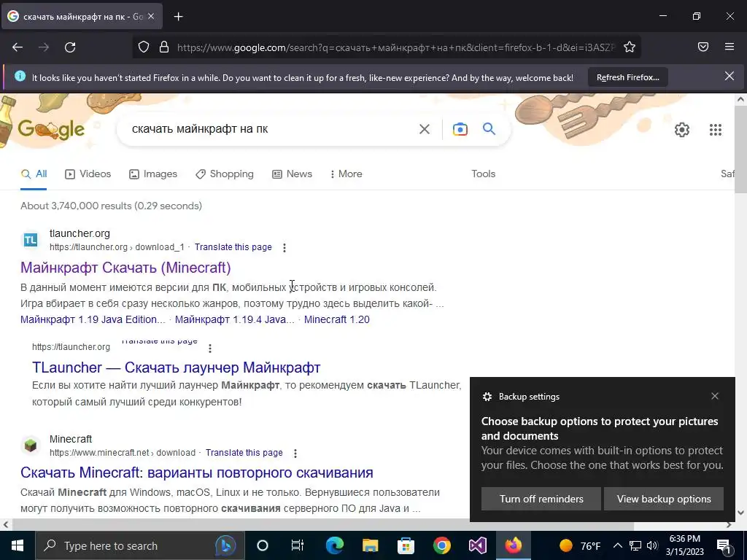
Task: Click Turn off reminders button
Action: pos(541,499)
